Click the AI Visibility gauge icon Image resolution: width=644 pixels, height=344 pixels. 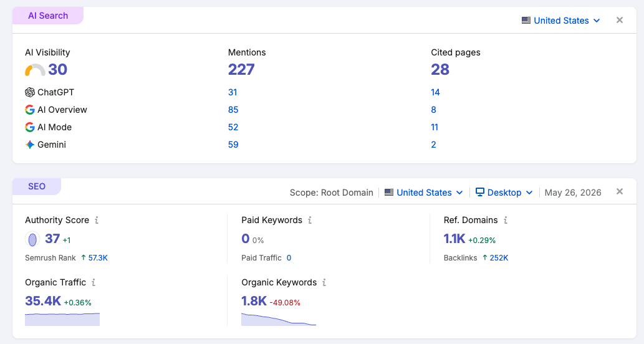click(x=35, y=70)
